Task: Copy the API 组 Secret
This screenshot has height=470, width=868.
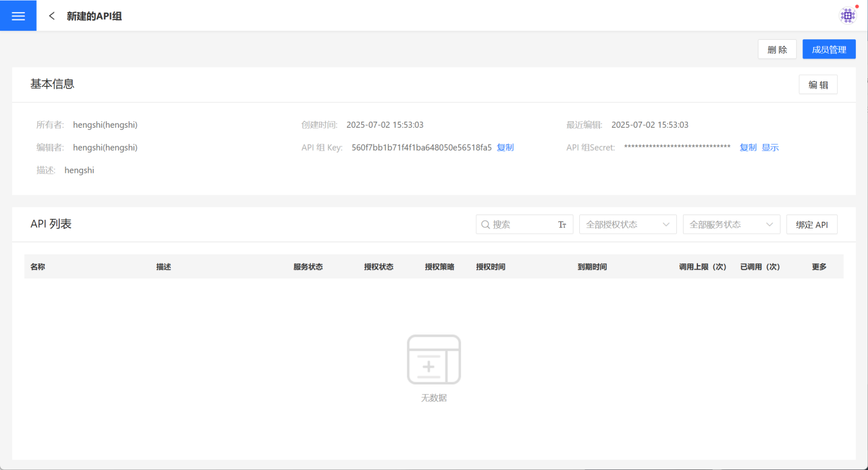Action: click(x=747, y=148)
